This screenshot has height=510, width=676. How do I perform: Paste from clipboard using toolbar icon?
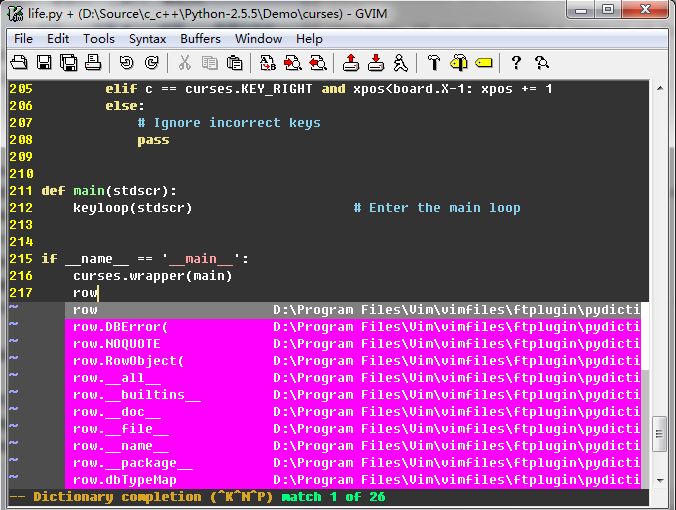point(234,63)
